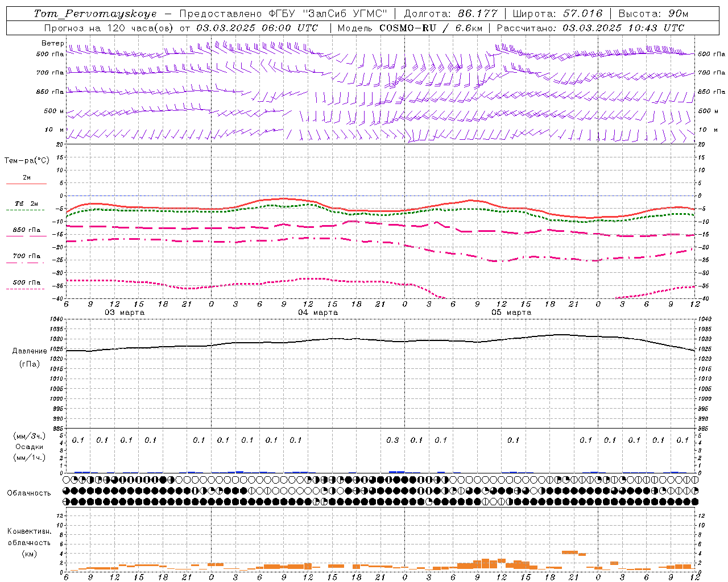Click the dotted 500 гПа temperature legend line
The width and height of the screenshot is (728, 582).
pyautogui.click(x=25, y=289)
